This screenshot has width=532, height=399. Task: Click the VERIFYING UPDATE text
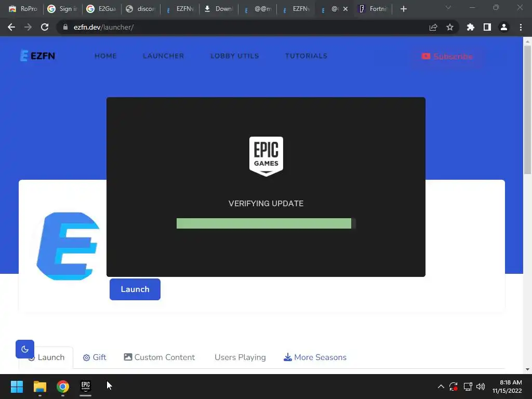(x=266, y=204)
